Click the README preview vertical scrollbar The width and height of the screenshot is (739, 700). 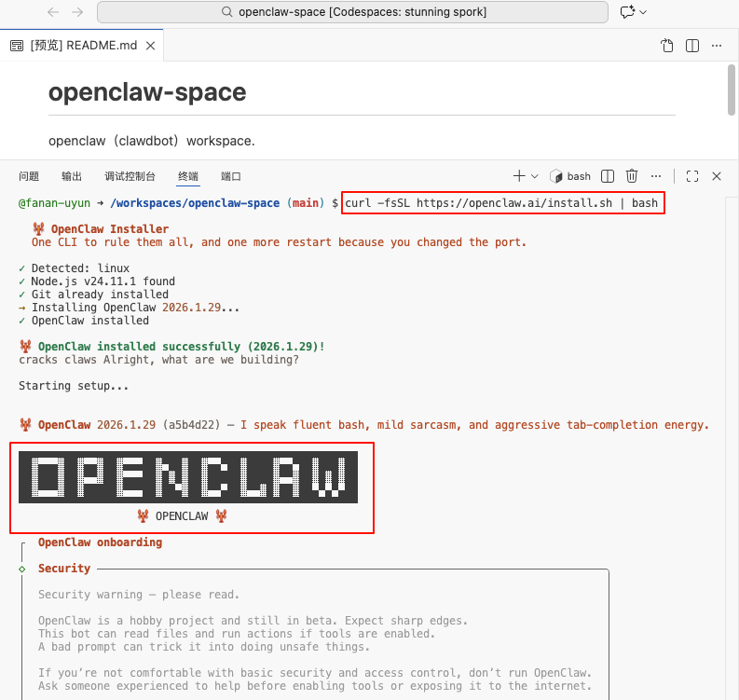coord(732,89)
